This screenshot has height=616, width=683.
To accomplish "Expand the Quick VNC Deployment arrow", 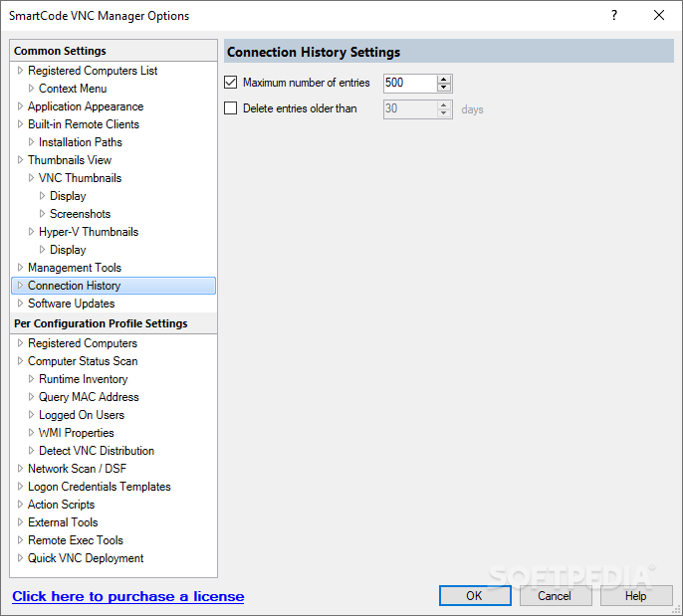I will [20, 557].
